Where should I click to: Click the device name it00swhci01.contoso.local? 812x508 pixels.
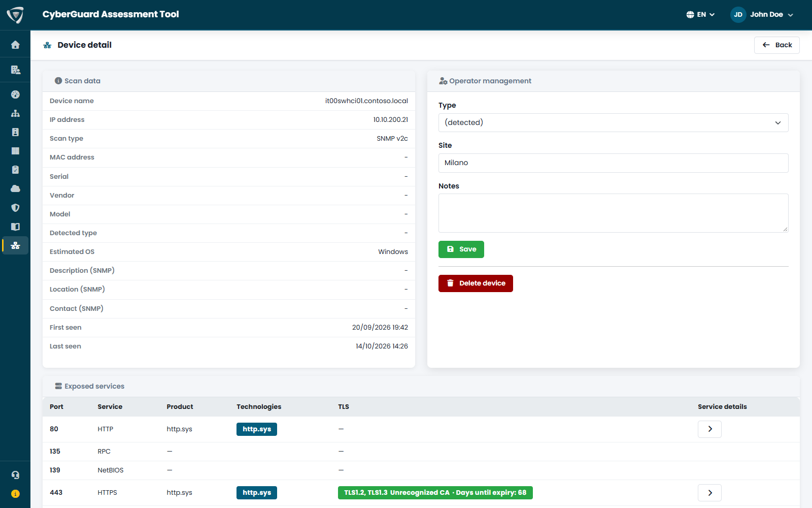pos(366,101)
